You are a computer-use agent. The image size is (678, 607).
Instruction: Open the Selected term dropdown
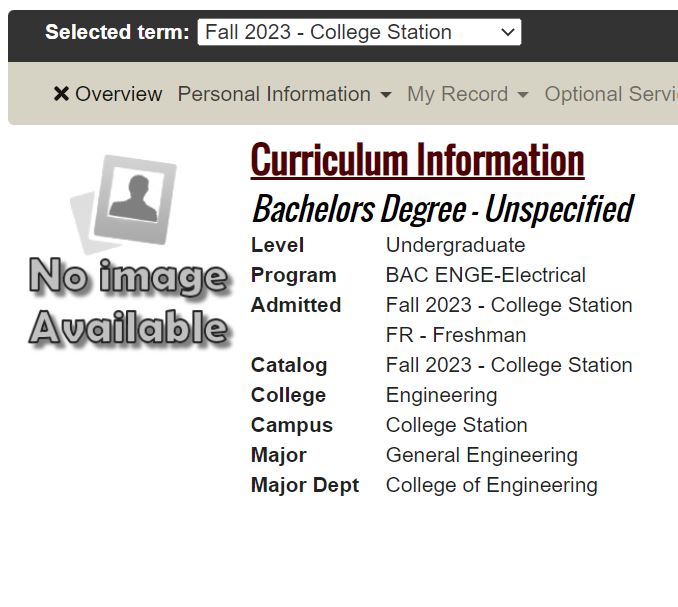[358, 32]
